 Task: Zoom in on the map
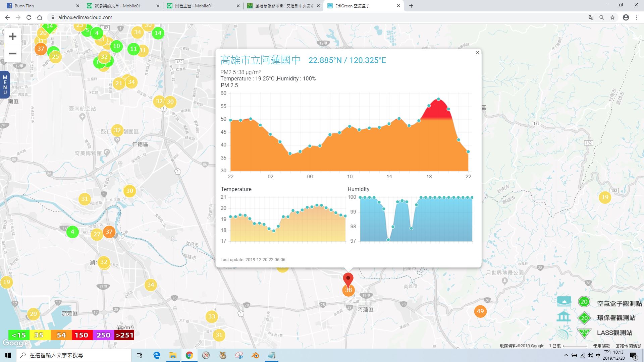[12, 36]
